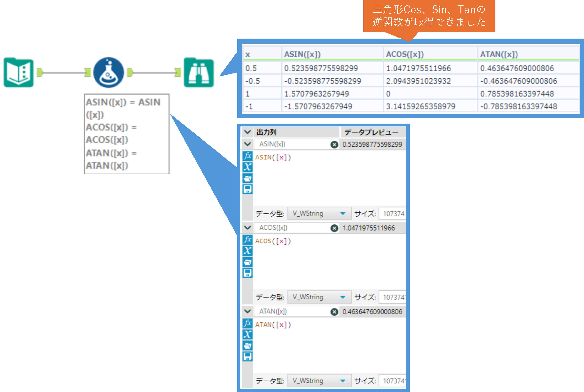Collapse all via header chevron near 出力列
Viewport: 584px width, 392px height.
point(247,132)
